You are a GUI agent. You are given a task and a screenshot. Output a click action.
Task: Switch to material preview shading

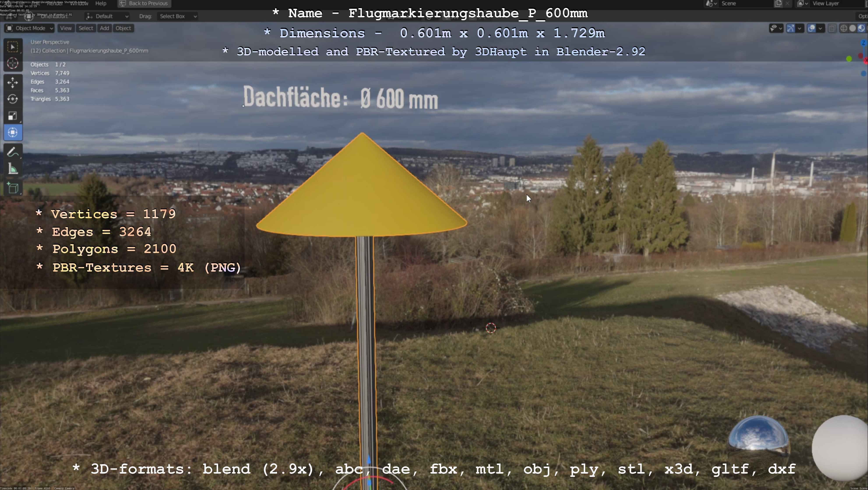pyautogui.click(x=861, y=28)
